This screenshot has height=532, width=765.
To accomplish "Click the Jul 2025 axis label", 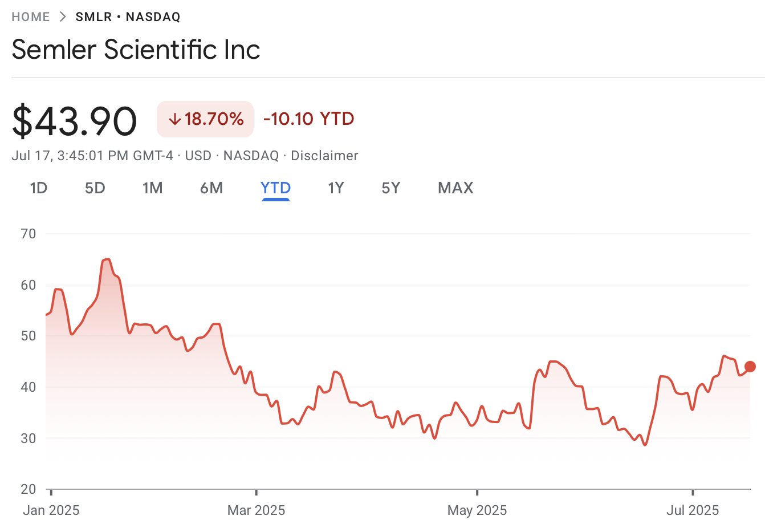I will pyautogui.click(x=693, y=510).
